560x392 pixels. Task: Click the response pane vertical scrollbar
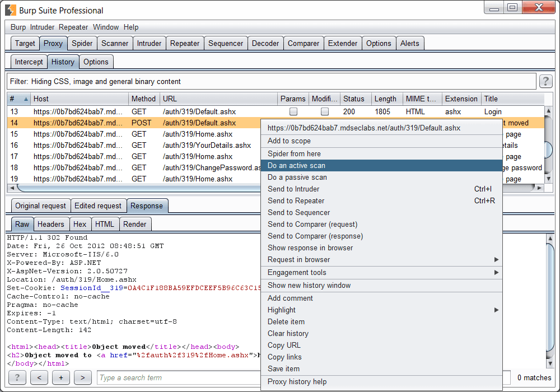(x=549, y=297)
